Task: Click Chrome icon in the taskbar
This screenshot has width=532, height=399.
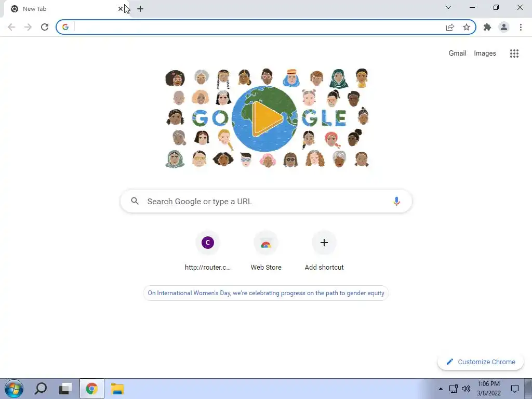Action: (91, 389)
